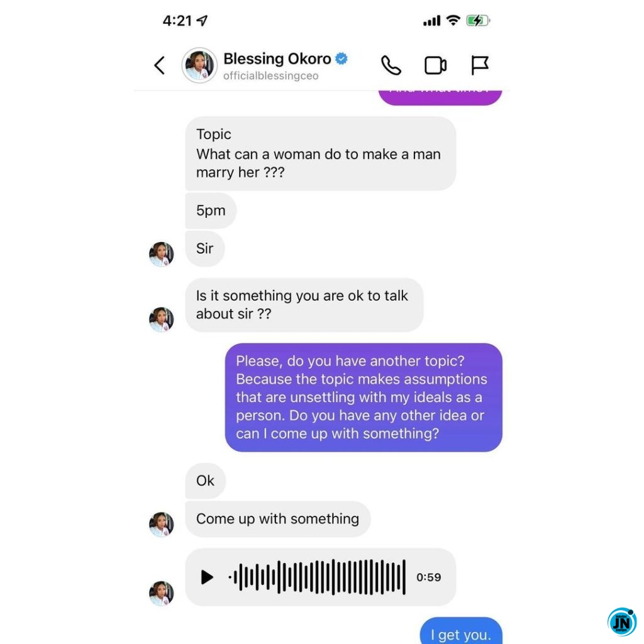Screen dimensions: 644x644
Task: Open Blessing Okoro's header profile picture
Action: click(x=199, y=65)
